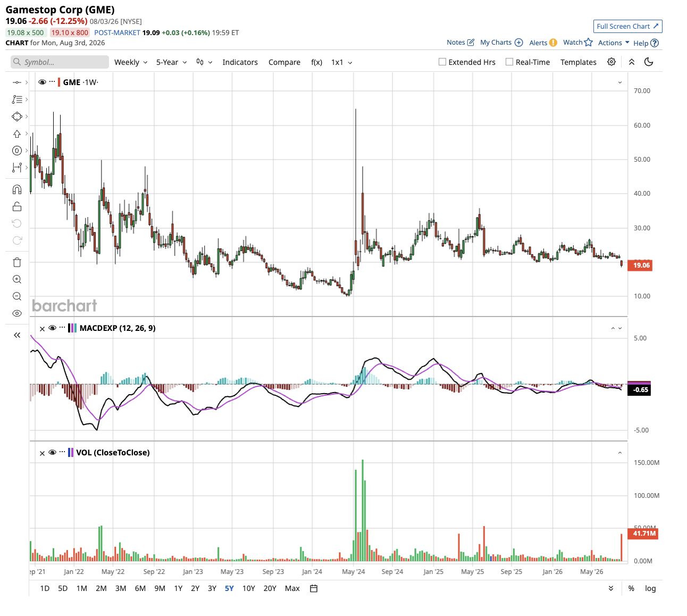Select the Max time range

tap(292, 588)
